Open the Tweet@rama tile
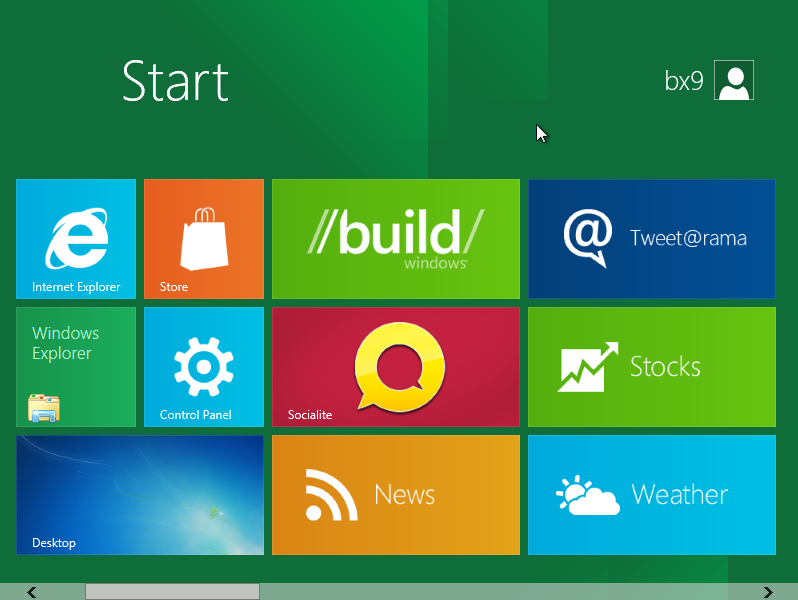This screenshot has width=798, height=600. point(652,239)
